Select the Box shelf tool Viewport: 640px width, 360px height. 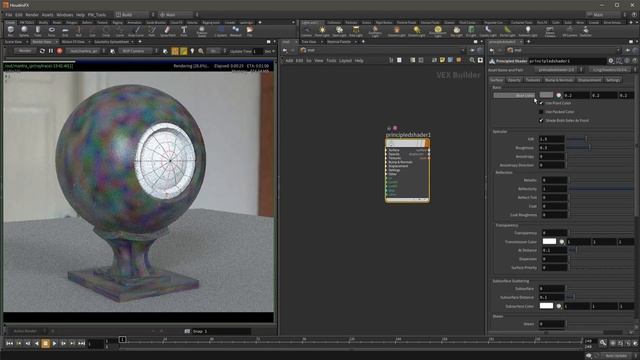11,31
